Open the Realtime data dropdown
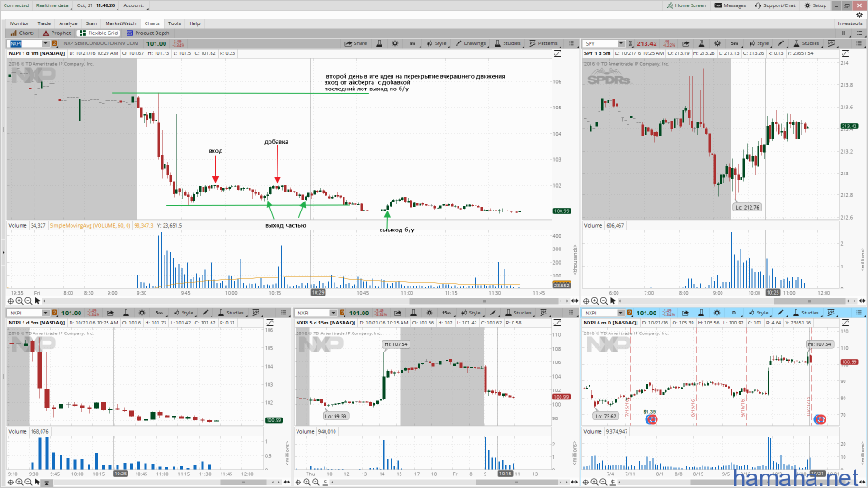The height and width of the screenshot is (488, 868). 52,5
